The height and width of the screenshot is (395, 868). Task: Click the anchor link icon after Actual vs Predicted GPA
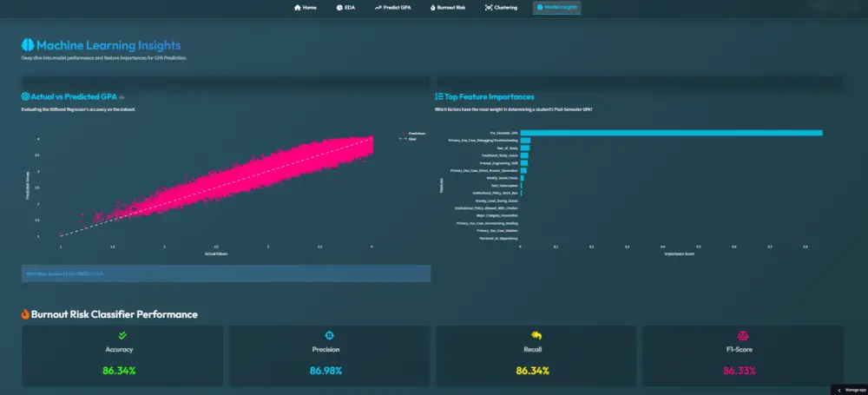click(122, 97)
